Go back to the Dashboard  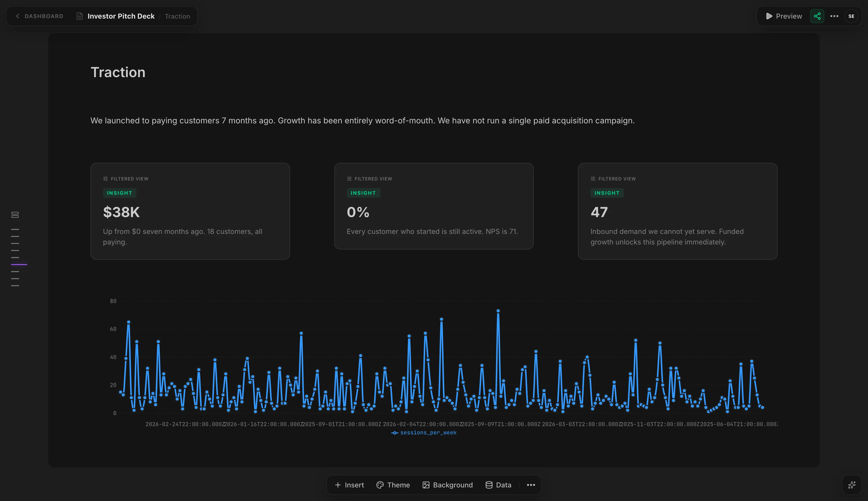pyautogui.click(x=39, y=16)
